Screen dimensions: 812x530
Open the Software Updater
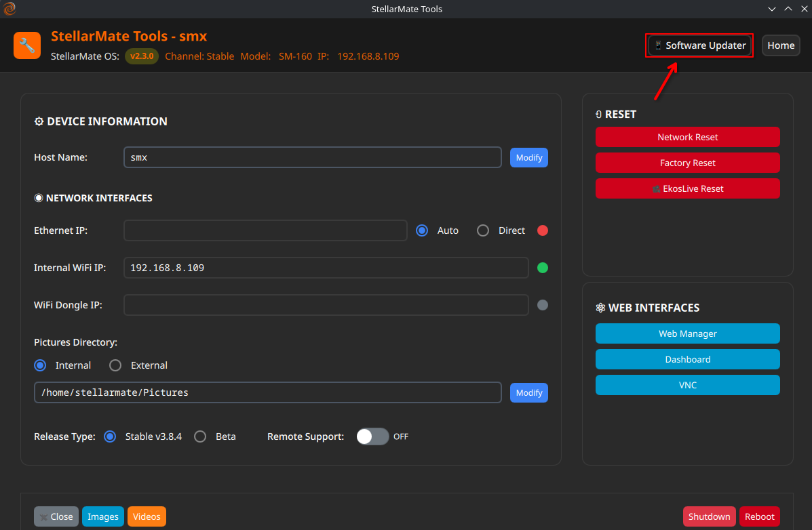click(699, 45)
